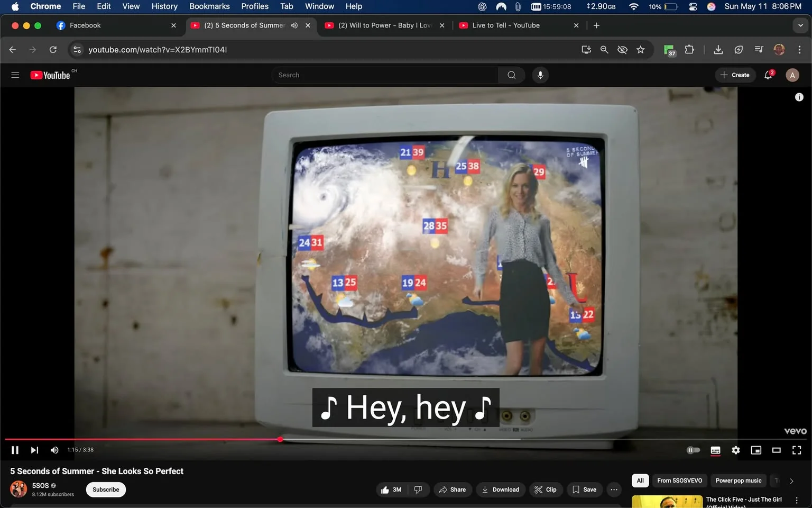Subscribe to the 5SOS channel
This screenshot has width=812, height=508.
tap(106, 489)
